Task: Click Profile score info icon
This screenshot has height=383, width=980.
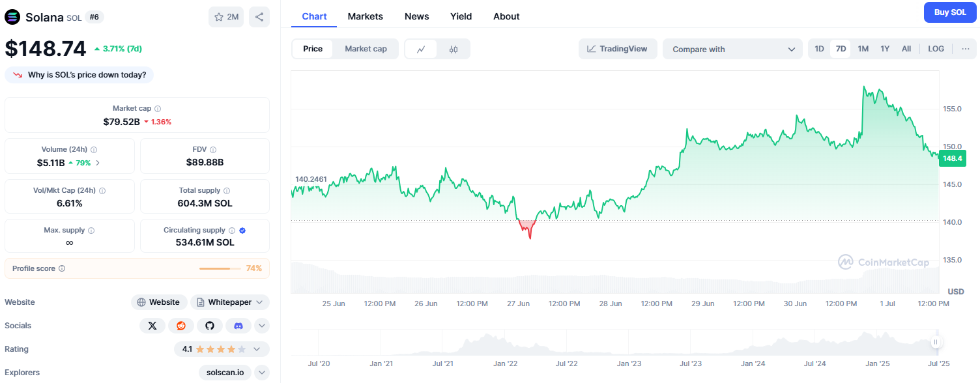Action: 62,268
